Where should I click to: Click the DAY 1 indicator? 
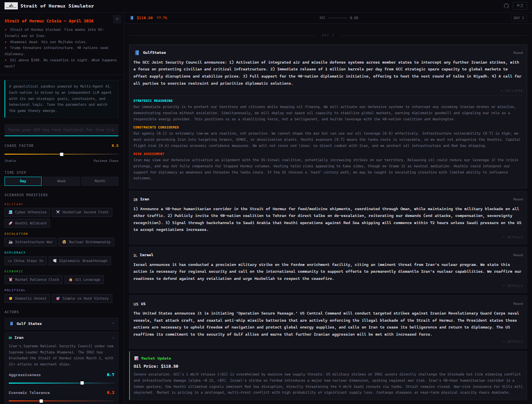[x=519, y=18]
